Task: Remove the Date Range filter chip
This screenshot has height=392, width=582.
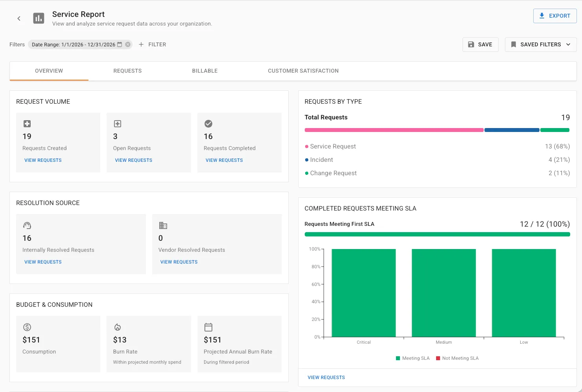Action: (128, 44)
